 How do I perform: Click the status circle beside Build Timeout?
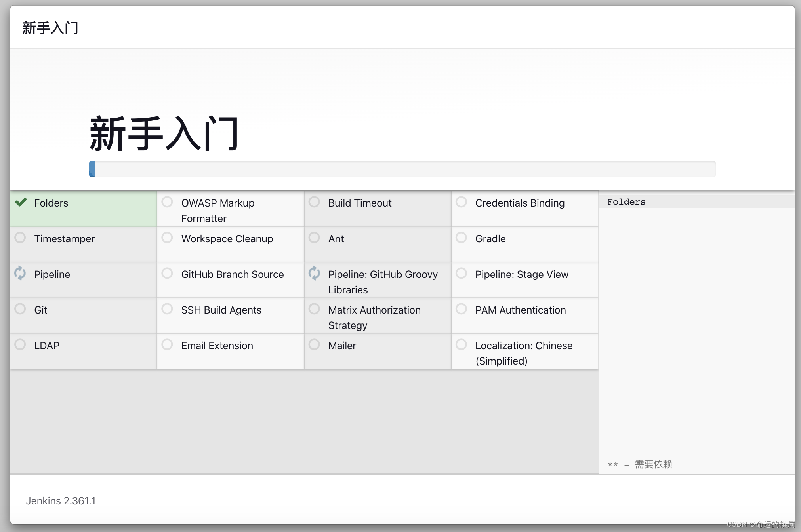pyautogui.click(x=314, y=202)
